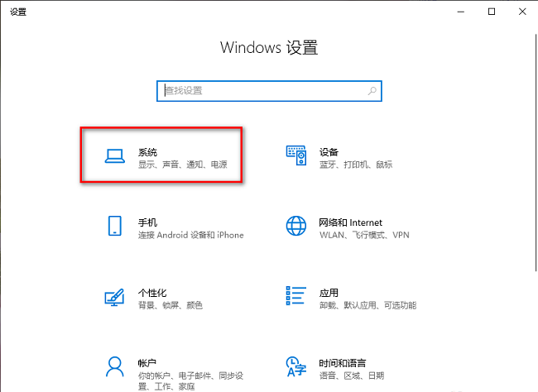This screenshot has width=538, height=392.
Task: Open 设备 settings via its title text
Action: coord(329,152)
